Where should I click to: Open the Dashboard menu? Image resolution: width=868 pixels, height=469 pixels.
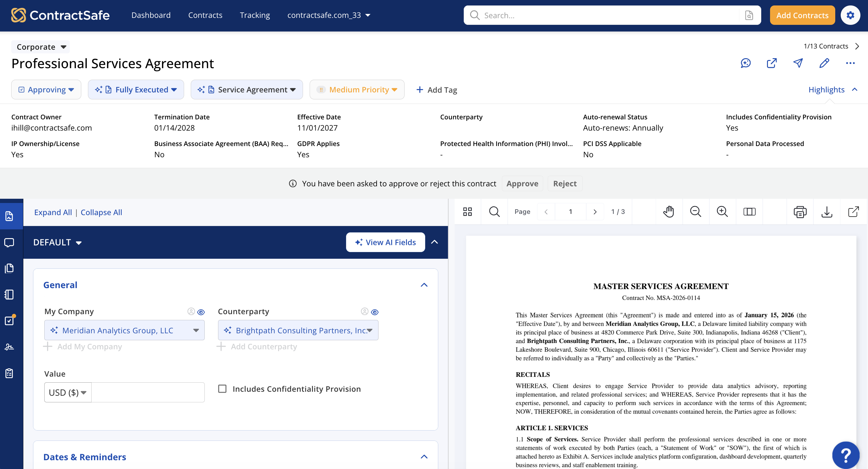point(151,15)
